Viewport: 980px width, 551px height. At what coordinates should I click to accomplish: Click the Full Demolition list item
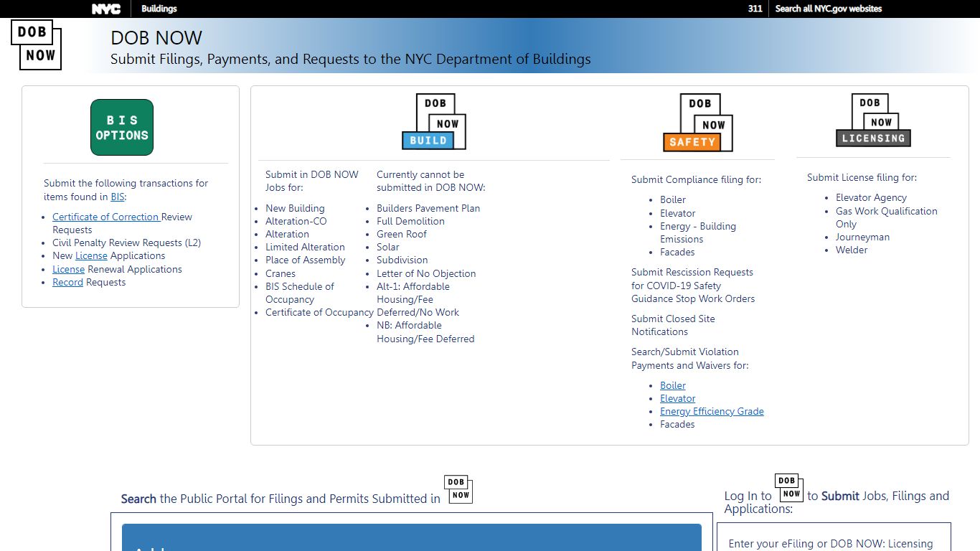[x=410, y=221]
